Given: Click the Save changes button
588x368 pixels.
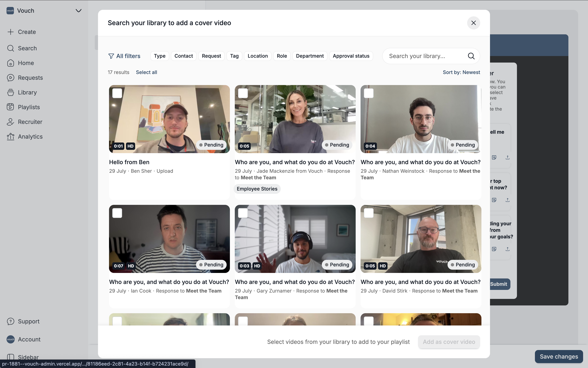Looking at the screenshot, I should point(559,357).
